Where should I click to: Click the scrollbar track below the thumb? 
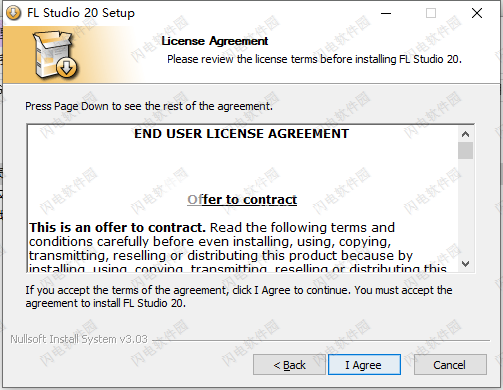coord(465,207)
